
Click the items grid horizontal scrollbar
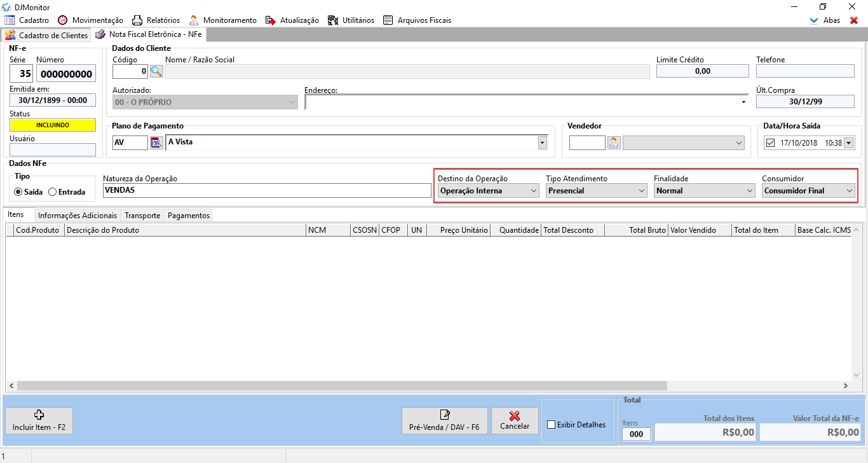(343, 385)
